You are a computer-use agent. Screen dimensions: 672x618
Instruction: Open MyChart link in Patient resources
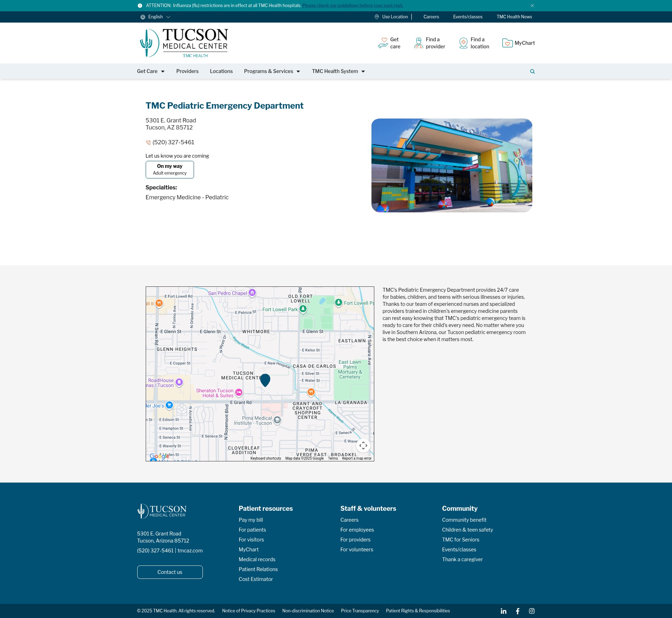249,550
